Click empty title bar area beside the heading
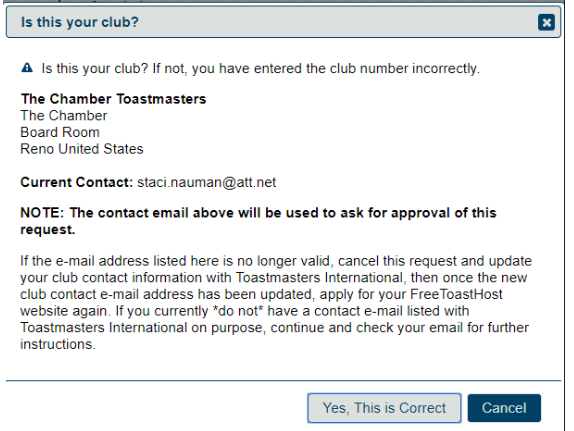 [337, 22]
